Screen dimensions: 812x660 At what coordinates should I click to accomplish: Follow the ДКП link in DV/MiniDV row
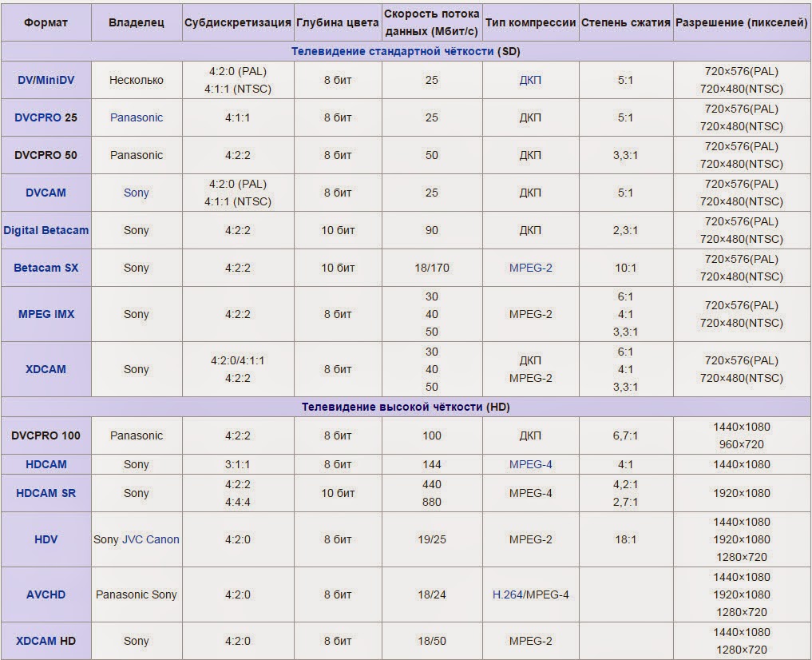pyautogui.click(x=530, y=80)
